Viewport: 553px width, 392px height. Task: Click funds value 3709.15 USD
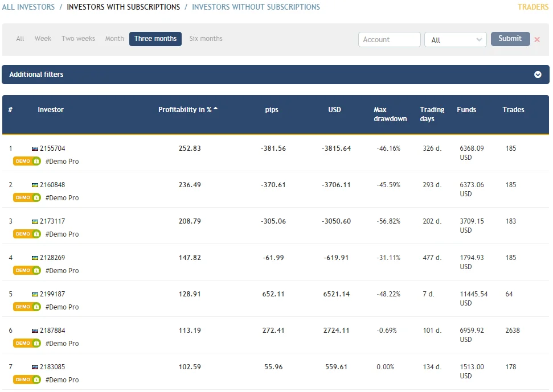pyautogui.click(x=472, y=225)
